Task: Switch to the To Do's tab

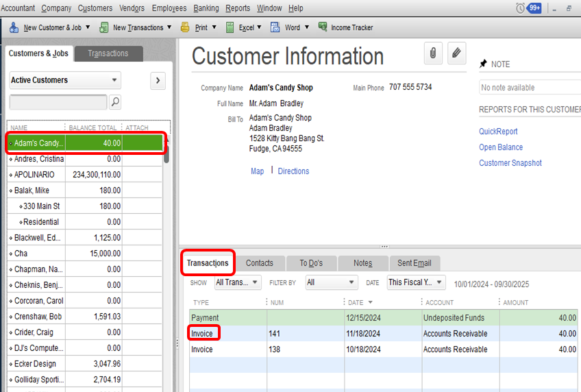Action: pyautogui.click(x=310, y=263)
